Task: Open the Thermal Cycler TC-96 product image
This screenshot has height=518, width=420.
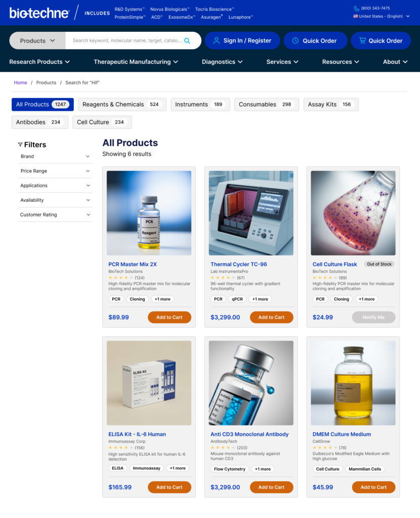Action: coord(251,213)
